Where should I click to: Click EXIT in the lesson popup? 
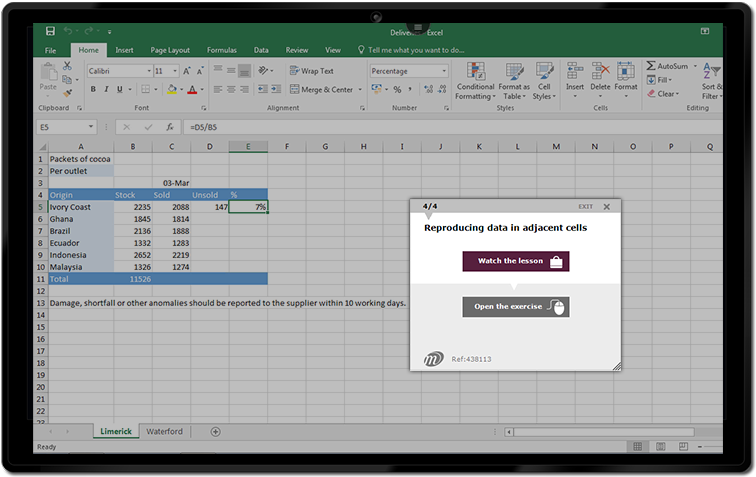pos(586,206)
